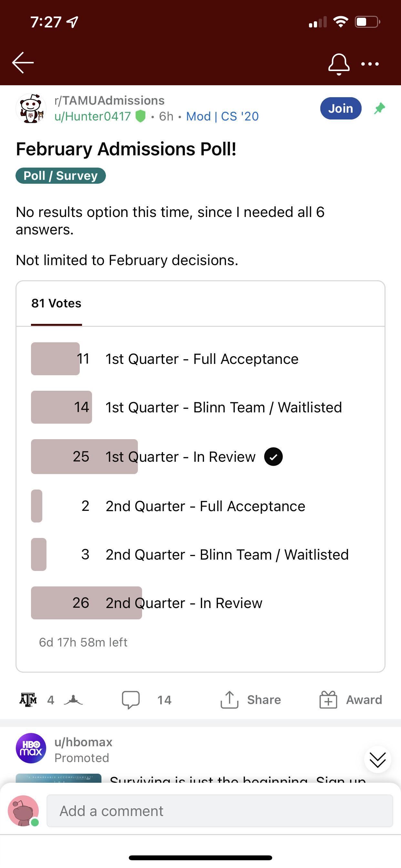Jump to next comment with double chevron

377,760
